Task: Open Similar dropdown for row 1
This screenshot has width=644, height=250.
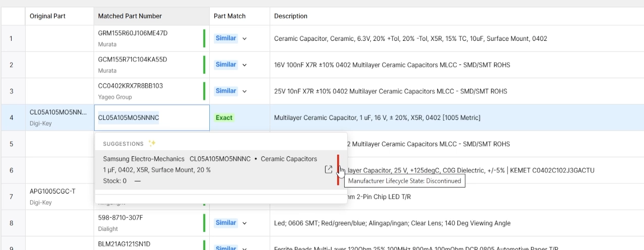Action: click(245, 38)
